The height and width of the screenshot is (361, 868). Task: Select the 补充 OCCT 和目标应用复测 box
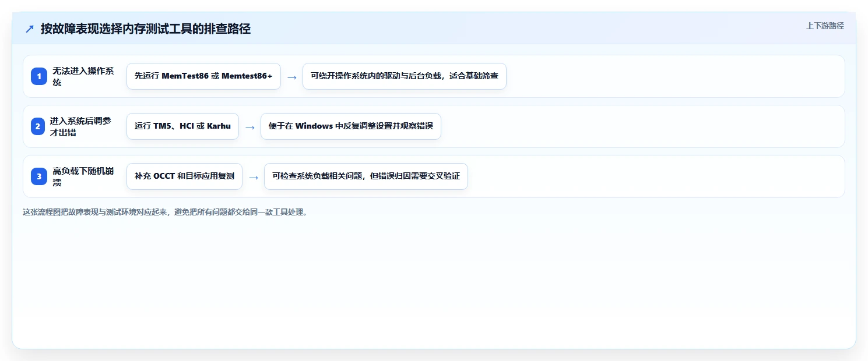(184, 176)
